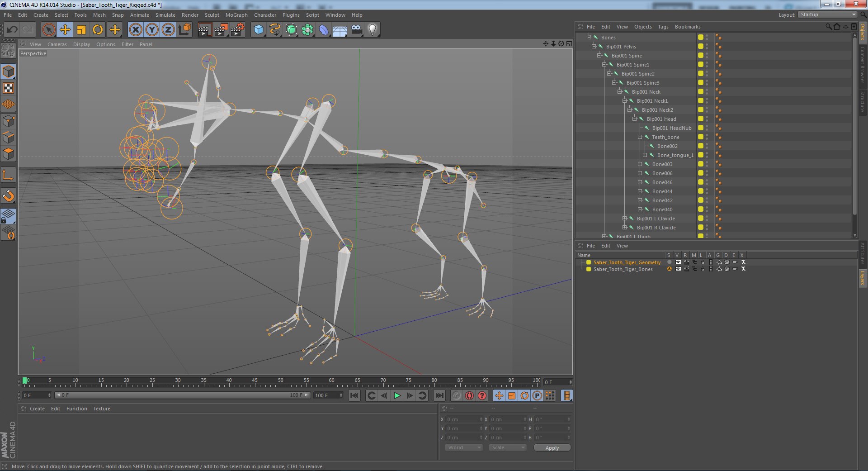The height and width of the screenshot is (471, 868).
Task: Click the Record Active Objects keyframe button
Action: pyautogui.click(x=457, y=396)
